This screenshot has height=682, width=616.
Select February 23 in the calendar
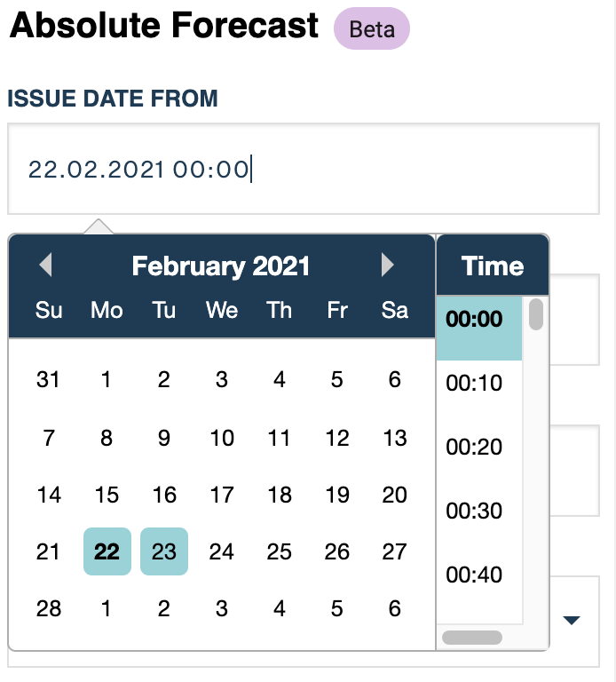point(164,551)
